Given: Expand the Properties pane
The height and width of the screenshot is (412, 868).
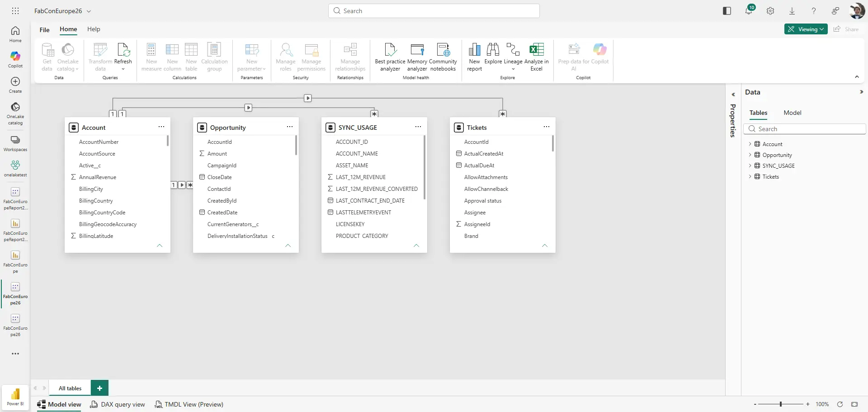Looking at the screenshot, I should 733,95.
